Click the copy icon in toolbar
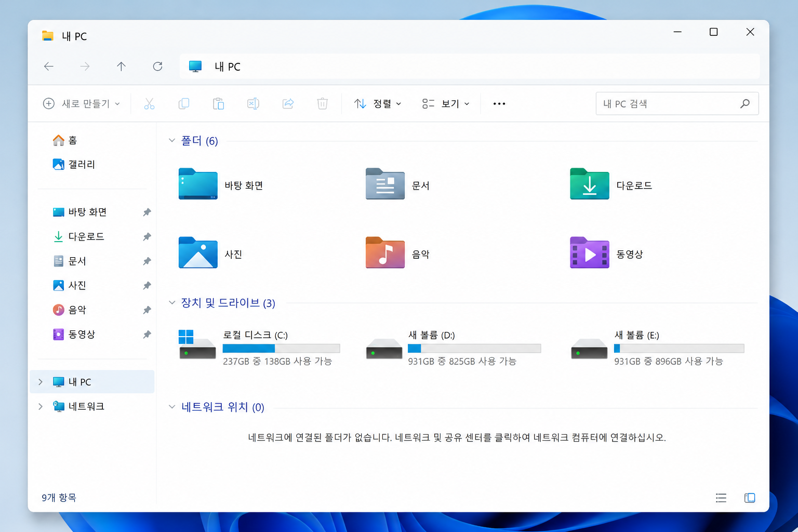Image resolution: width=798 pixels, height=532 pixels. (x=184, y=104)
